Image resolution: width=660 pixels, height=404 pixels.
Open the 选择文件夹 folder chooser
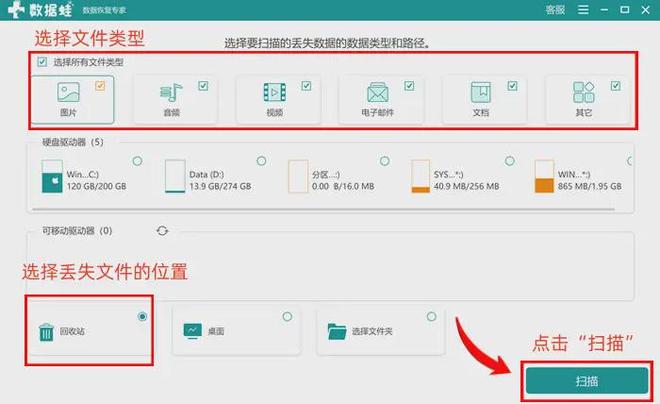click(336, 332)
